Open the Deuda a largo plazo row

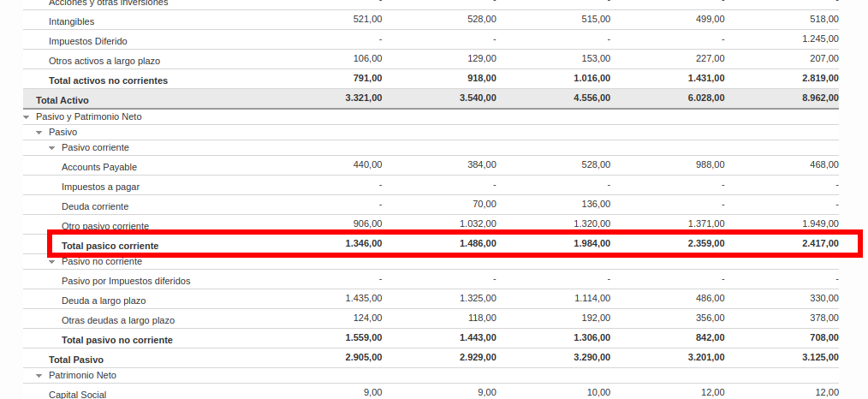[104, 301]
